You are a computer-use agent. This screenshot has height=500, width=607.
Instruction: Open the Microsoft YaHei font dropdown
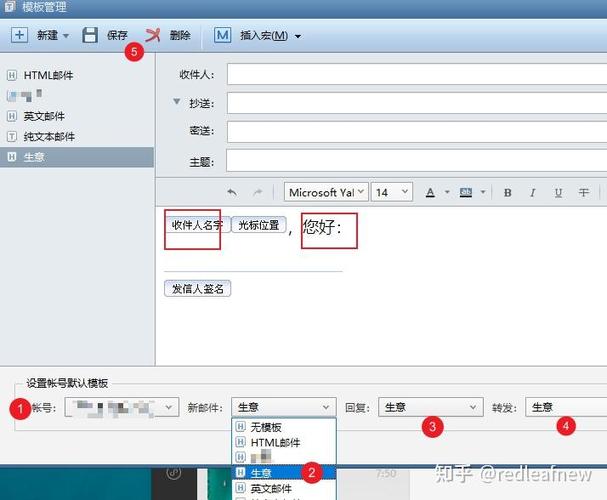[326, 192]
